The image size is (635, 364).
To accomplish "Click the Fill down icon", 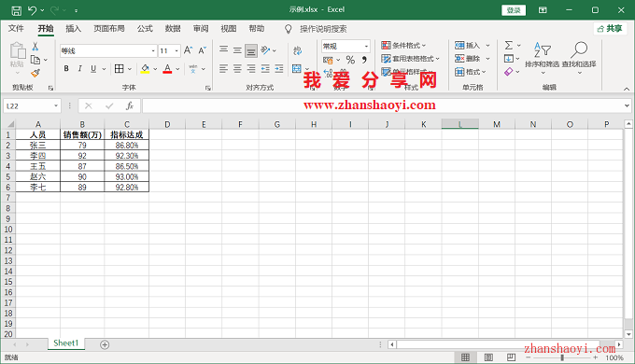I will point(509,59).
